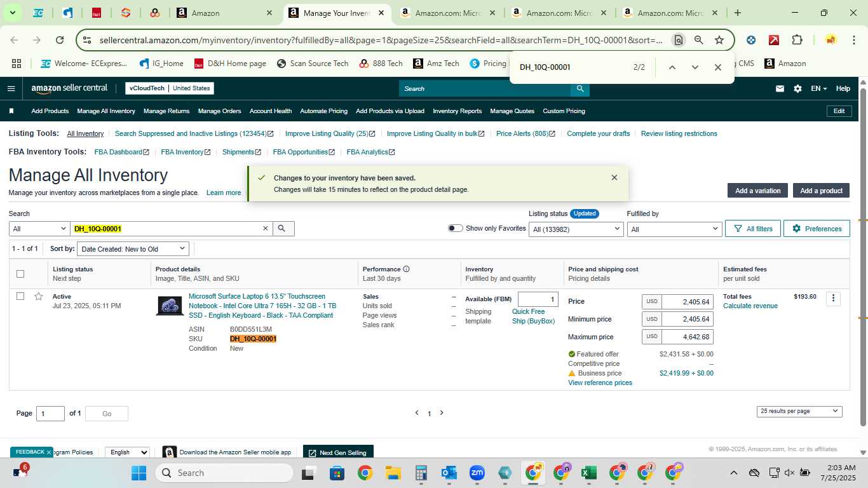Click the Minimum price input field
Image resolution: width=868 pixels, height=488 pixels.
687,320
